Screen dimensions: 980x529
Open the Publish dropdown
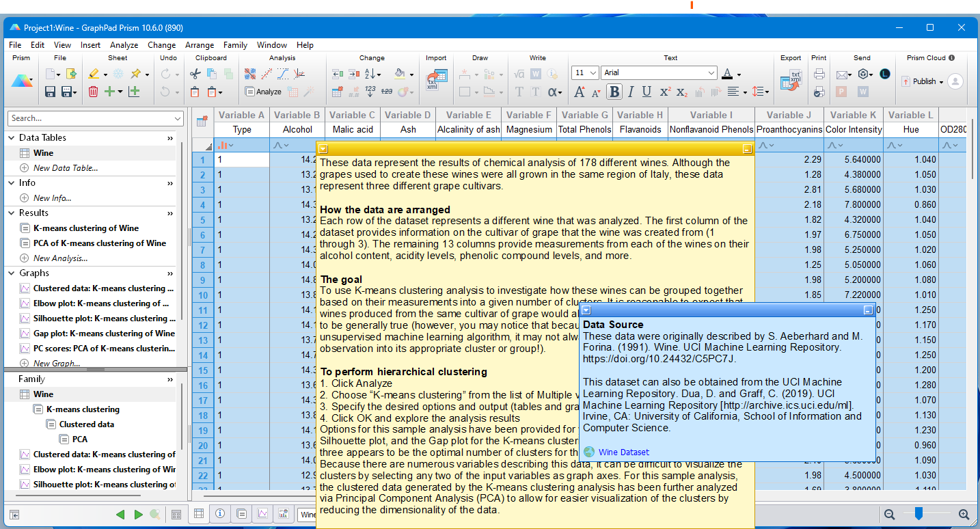[x=923, y=81]
